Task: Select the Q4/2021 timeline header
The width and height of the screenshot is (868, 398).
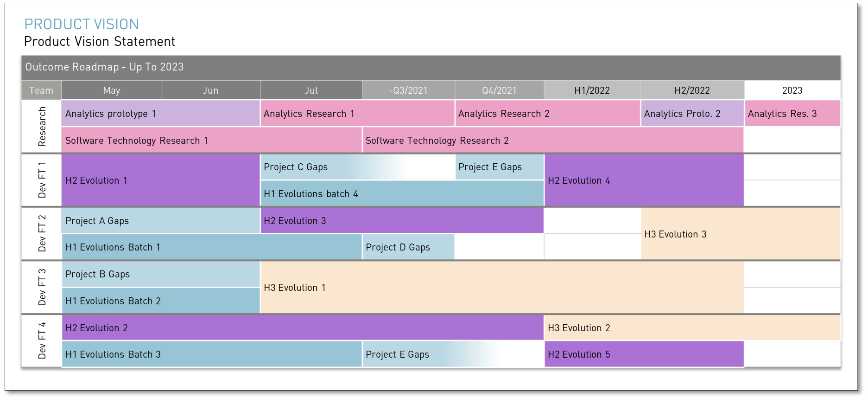Action: coord(499,90)
